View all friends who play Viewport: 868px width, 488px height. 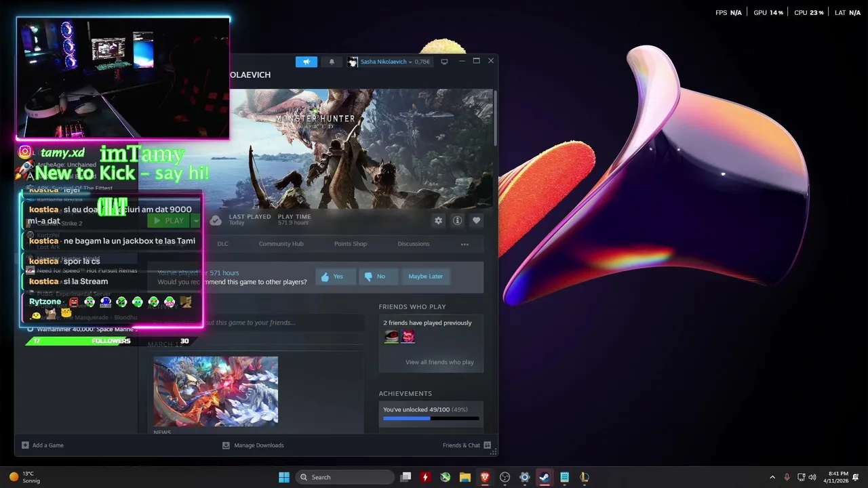(439, 362)
